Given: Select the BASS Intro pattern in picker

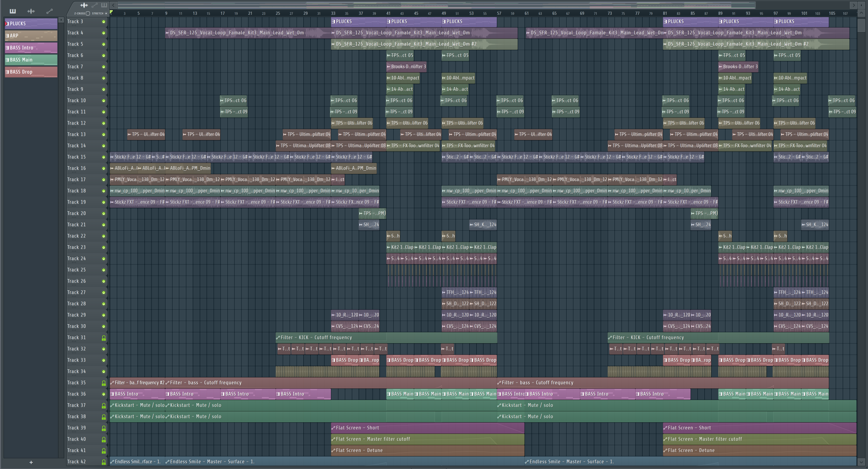Looking at the screenshot, I should click(31, 47).
